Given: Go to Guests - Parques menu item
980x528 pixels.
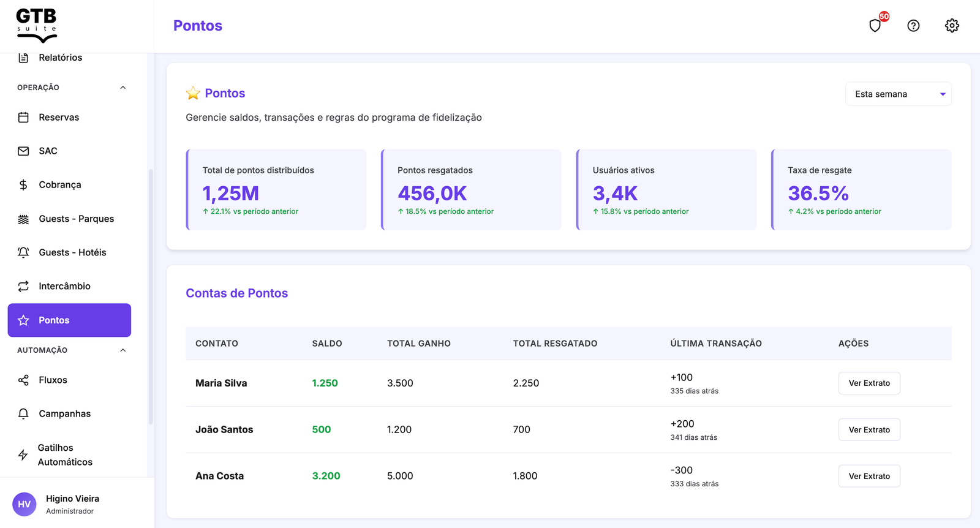Looking at the screenshot, I should coord(76,219).
